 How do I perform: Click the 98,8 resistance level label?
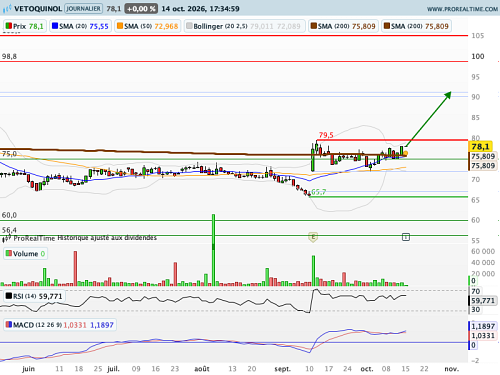(x=9, y=56)
